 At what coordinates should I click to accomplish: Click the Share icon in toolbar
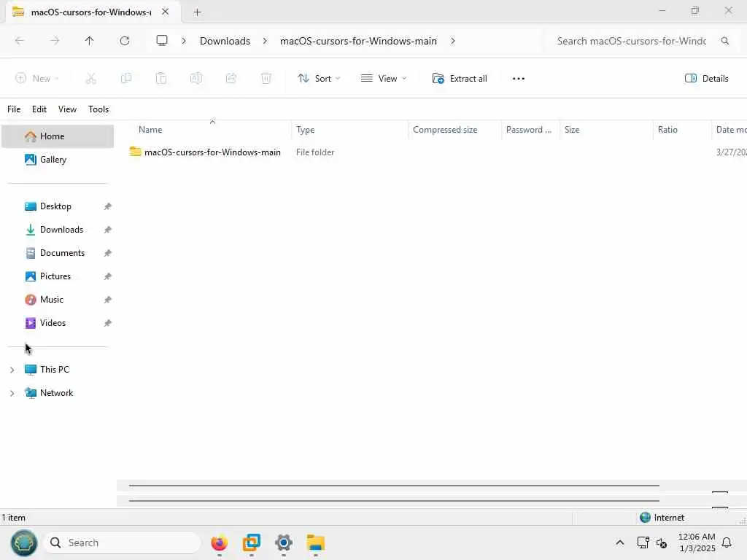[x=231, y=79]
